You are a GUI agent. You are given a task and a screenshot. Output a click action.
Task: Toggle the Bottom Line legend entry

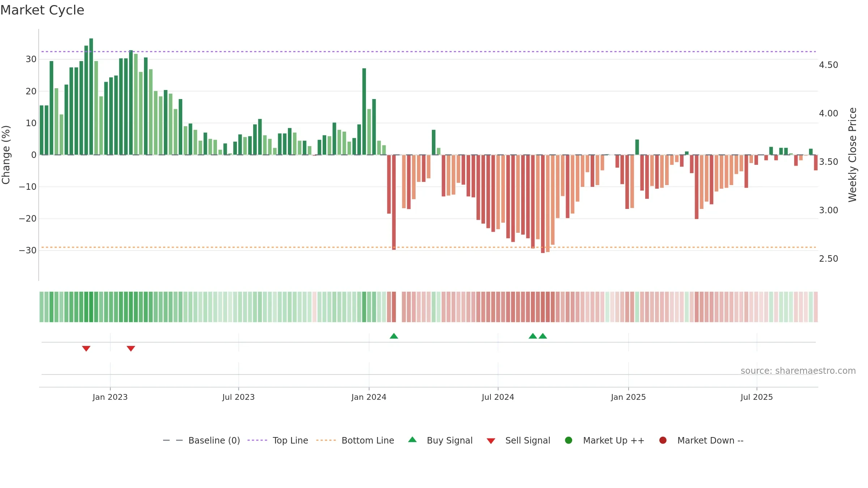[355, 440]
